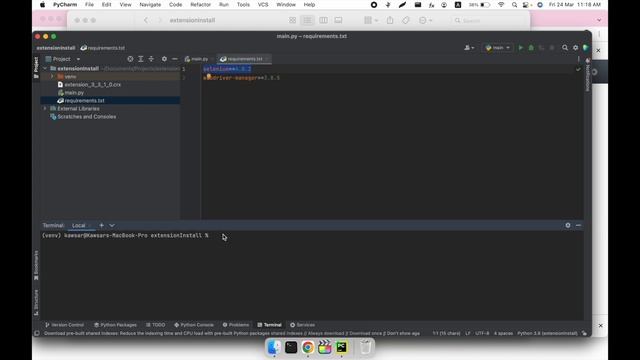This screenshot has width=640, height=360.
Task: Start debugging with the bug icon
Action: [x=531, y=48]
